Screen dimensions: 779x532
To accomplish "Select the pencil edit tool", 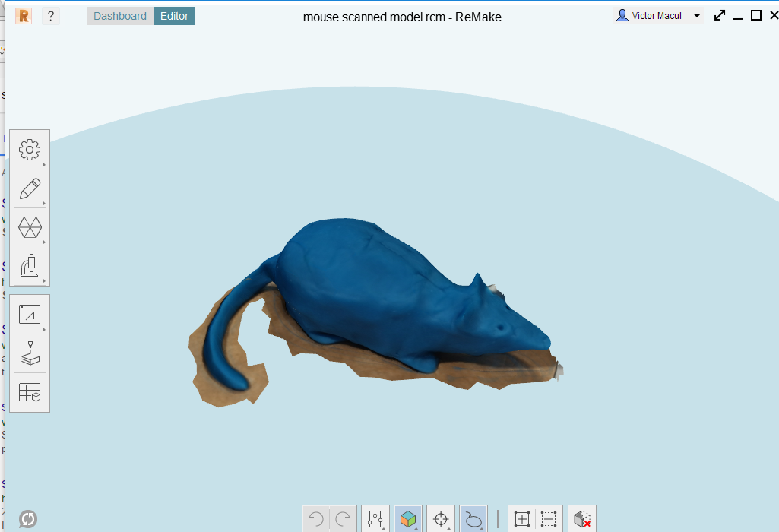I will point(30,188).
